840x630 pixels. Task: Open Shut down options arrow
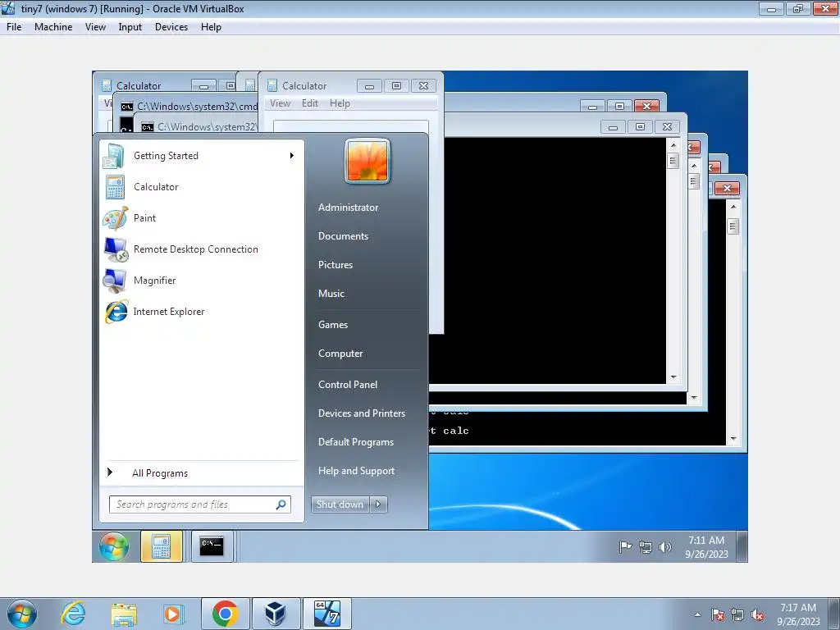click(378, 504)
